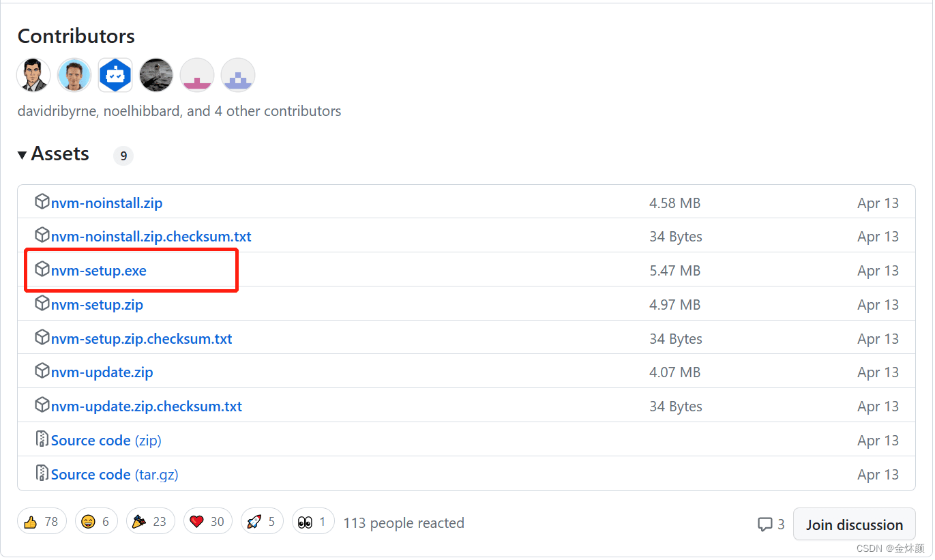This screenshot has width=935, height=560.
Task: Open the blue hexagon bot contributor avatar
Action: pos(115,75)
